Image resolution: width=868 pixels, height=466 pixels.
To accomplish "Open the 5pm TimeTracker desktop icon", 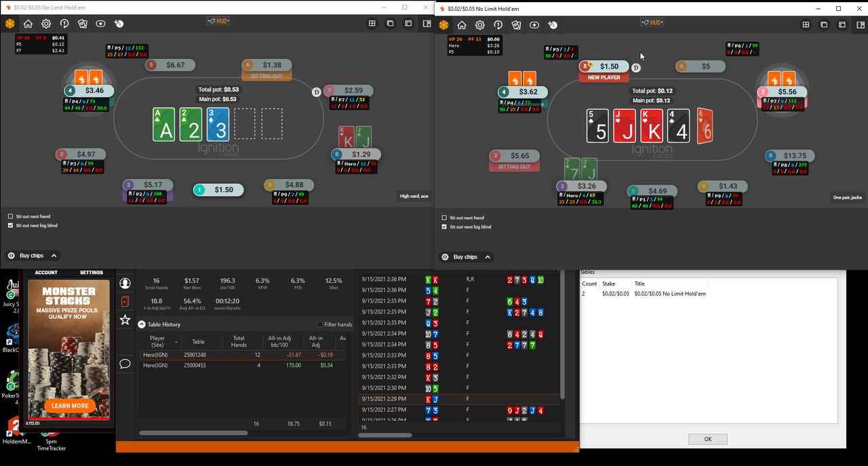I will 51,439.
